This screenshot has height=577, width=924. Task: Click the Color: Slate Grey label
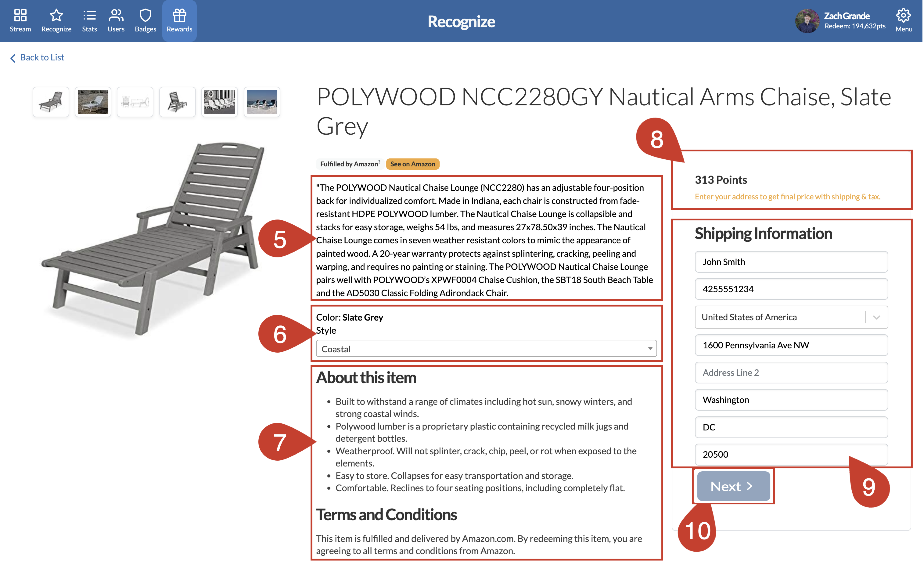pyautogui.click(x=350, y=318)
